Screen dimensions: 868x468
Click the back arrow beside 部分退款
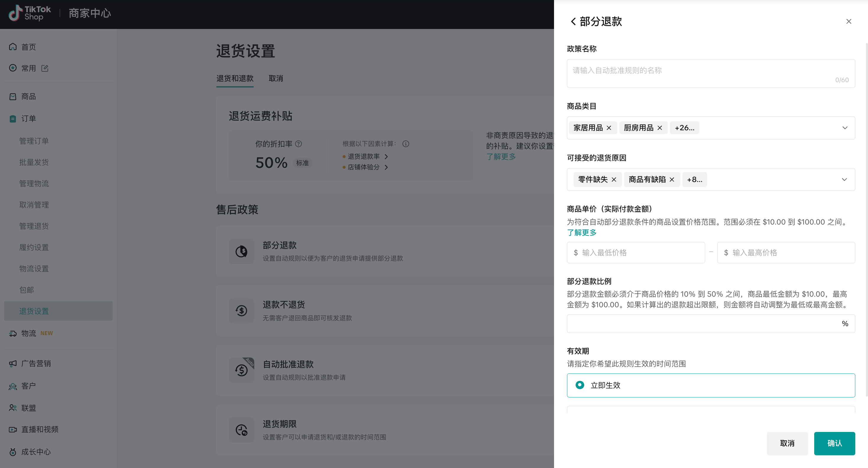[x=573, y=22]
